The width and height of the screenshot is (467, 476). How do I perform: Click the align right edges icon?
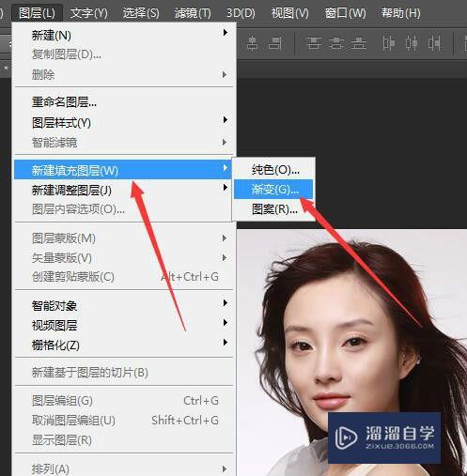point(275,43)
